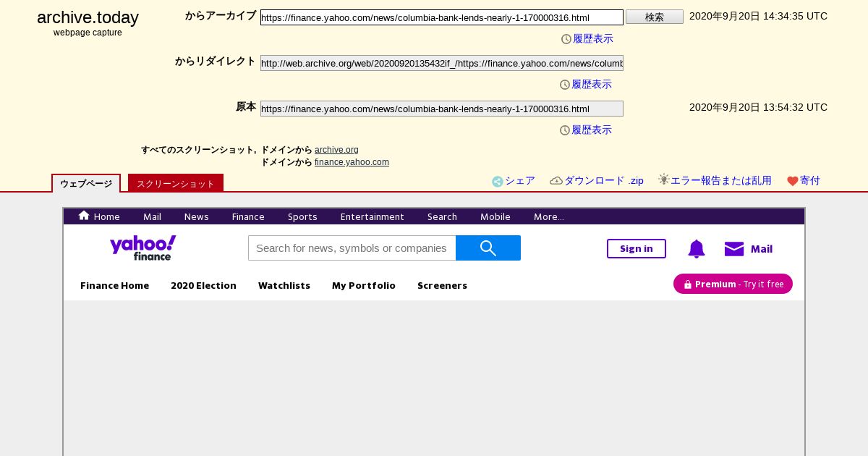This screenshot has width=868, height=456.
Task: Click the archive.today site title
Action: (88, 17)
